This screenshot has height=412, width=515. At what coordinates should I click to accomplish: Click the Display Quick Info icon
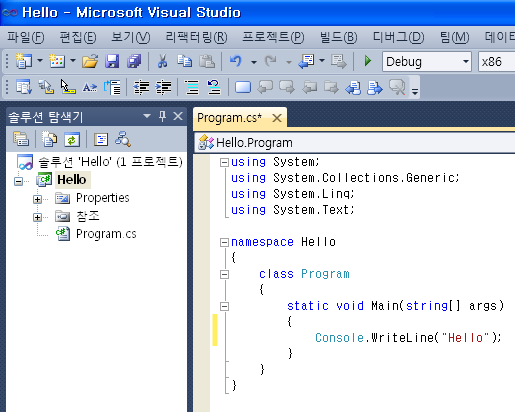pyautogui.click(x=68, y=87)
